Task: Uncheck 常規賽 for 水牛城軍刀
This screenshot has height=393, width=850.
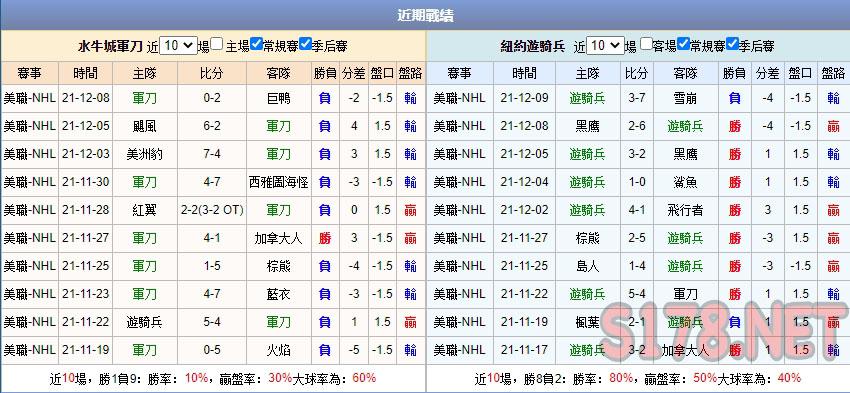Action: (x=257, y=44)
